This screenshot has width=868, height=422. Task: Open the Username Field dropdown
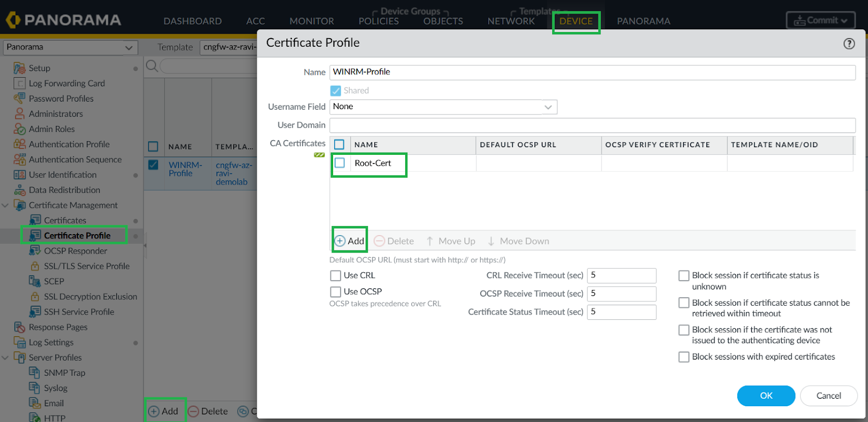coord(548,107)
